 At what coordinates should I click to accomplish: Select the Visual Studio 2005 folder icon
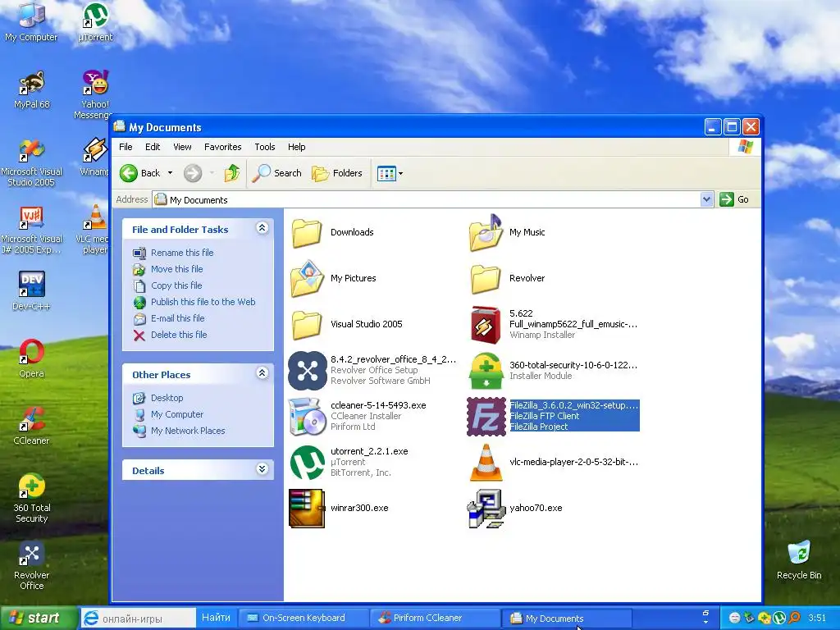pyautogui.click(x=307, y=325)
